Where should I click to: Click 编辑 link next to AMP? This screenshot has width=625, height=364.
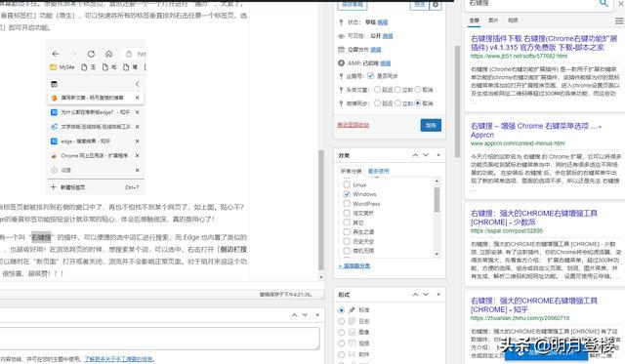click(386, 63)
